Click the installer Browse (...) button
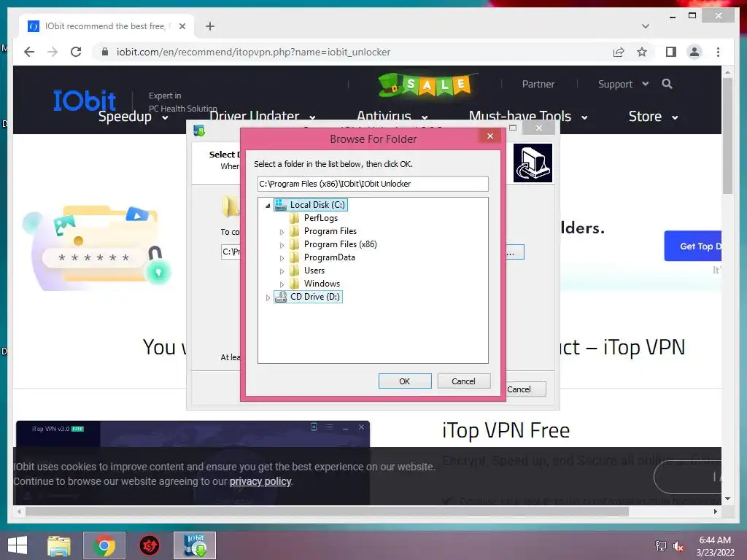This screenshot has width=747, height=560. pyautogui.click(x=514, y=252)
